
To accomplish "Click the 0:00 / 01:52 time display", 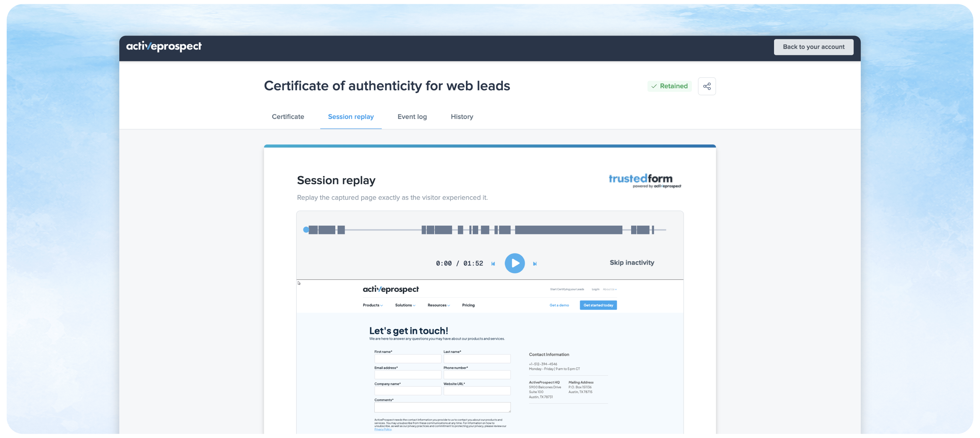I will coord(459,263).
